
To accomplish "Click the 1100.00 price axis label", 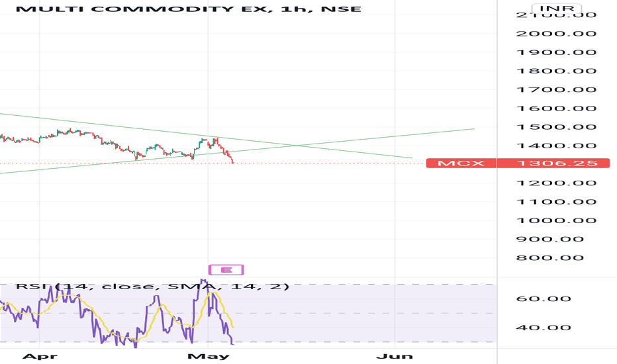I will click(x=556, y=202).
